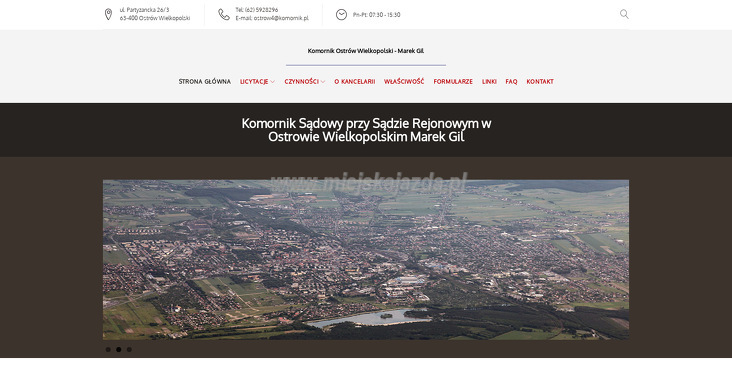732x367 pixels.
Task: Click the telephone handset icon
Action: pyautogui.click(x=224, y=14)
